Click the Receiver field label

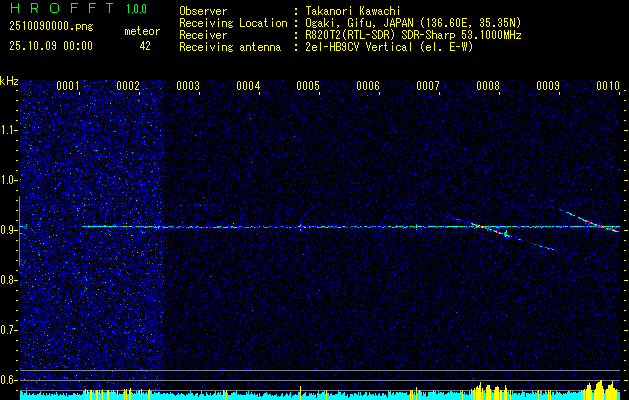point(203,35)
